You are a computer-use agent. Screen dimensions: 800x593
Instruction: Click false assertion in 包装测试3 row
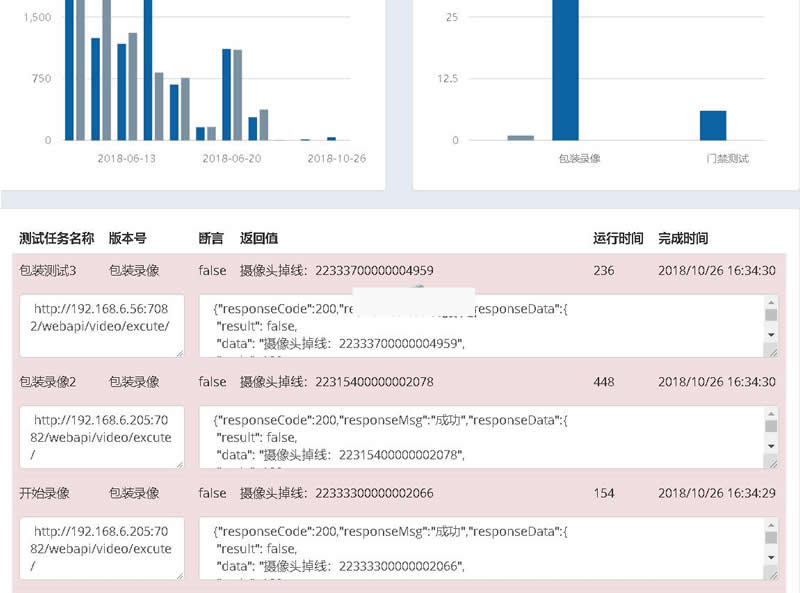[x=212, y=270]
